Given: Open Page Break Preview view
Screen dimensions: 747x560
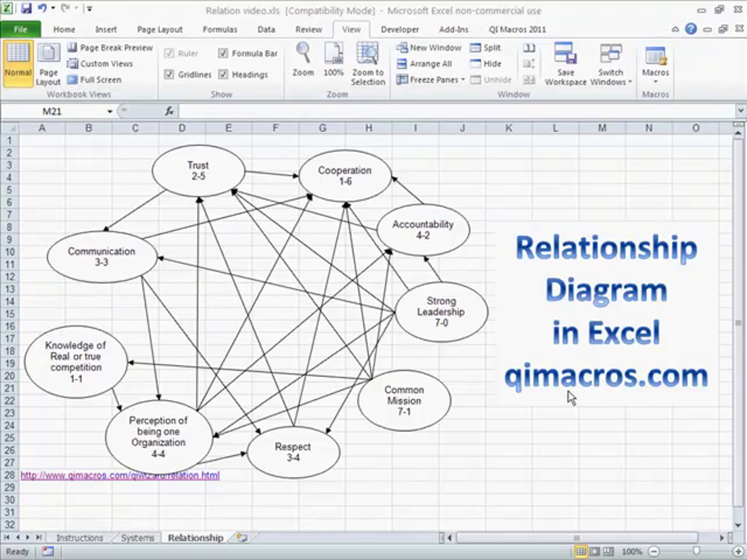Looking at the screenshot, I should (110, 48).
